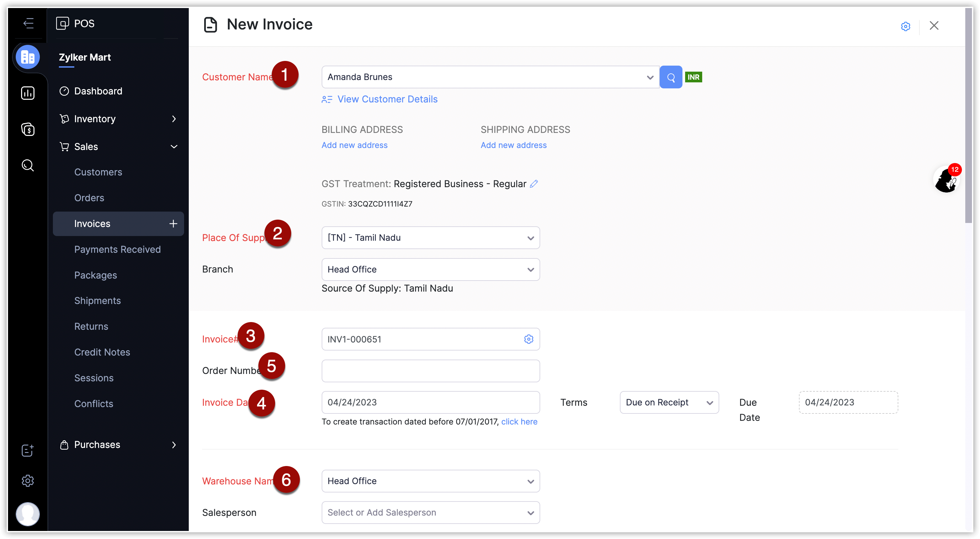The height and width of the screenshot is (539, 980).
Task: Open the Credit Notes menu item
Action: click(102, 352)
